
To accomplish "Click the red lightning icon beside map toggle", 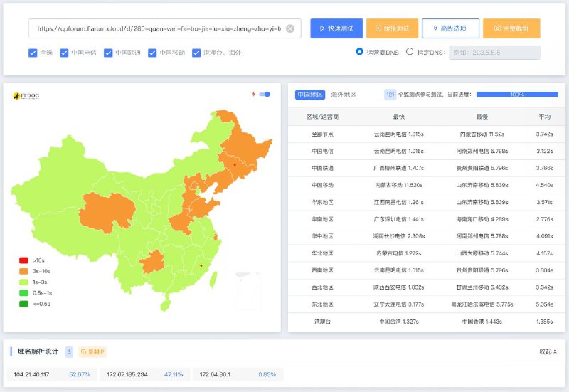I will pos(254,95).
